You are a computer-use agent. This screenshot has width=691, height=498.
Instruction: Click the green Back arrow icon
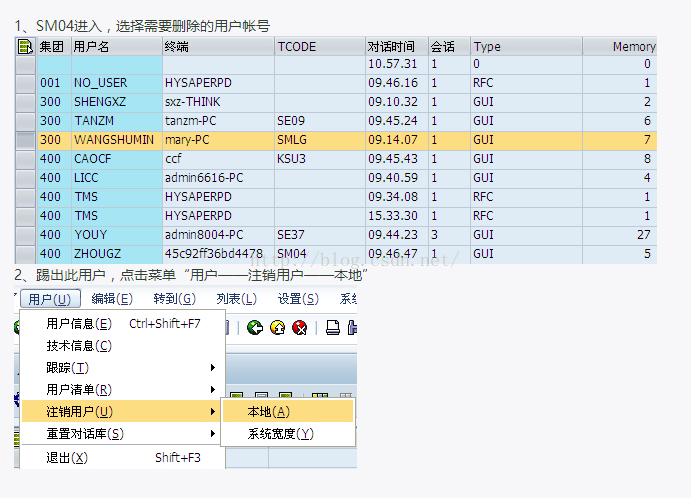[255, 327]
